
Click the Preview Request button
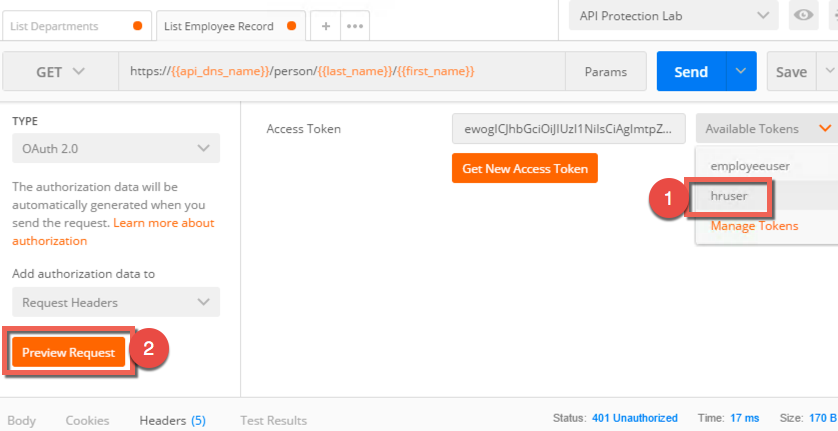(68, 352)
